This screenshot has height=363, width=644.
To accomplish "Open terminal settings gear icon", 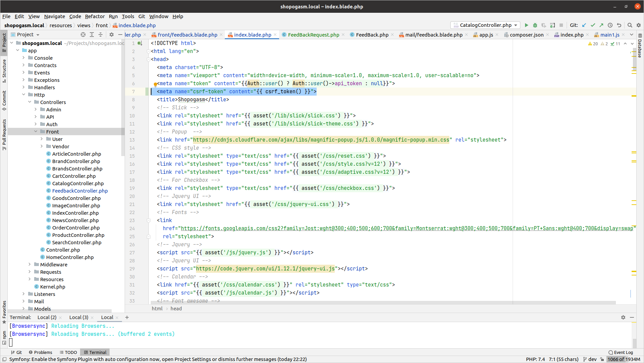I will click(x=623, y=317).
